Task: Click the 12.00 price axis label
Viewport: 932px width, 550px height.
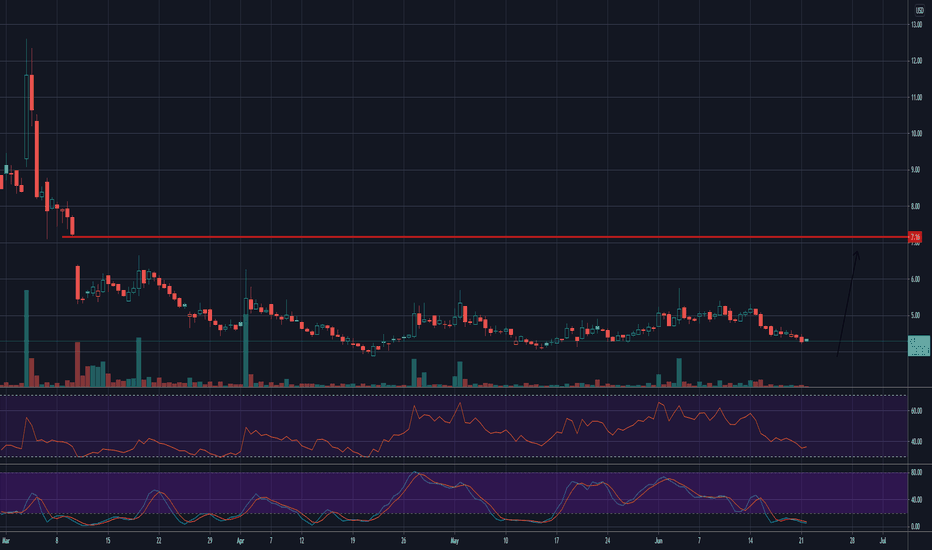Action: pos(916,61)
